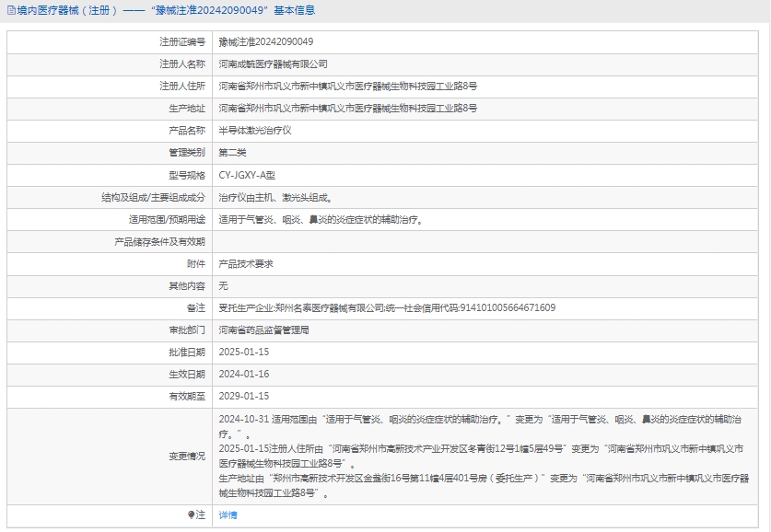The image size is (771, 532).
Task: Click management category value 第二类
Action: 232,153
